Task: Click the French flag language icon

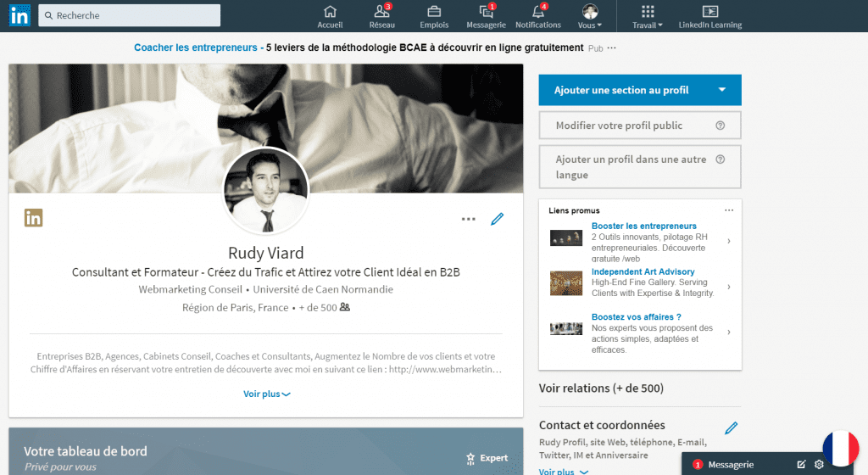Action: pyautogui.click(x=841, y=449)
